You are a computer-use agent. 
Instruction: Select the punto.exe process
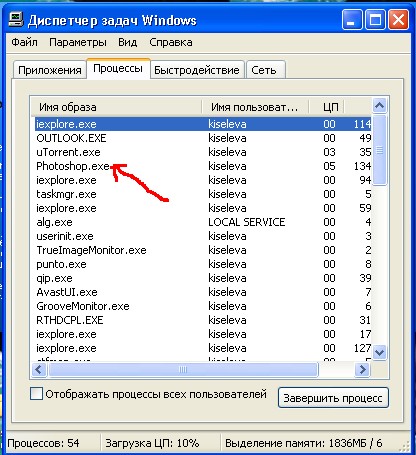[203, 264]
